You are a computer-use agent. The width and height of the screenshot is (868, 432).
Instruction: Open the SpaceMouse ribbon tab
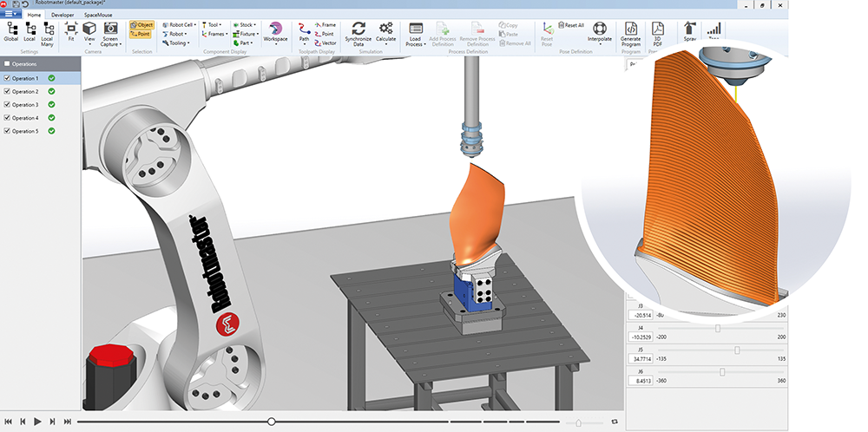coord(98,15)
